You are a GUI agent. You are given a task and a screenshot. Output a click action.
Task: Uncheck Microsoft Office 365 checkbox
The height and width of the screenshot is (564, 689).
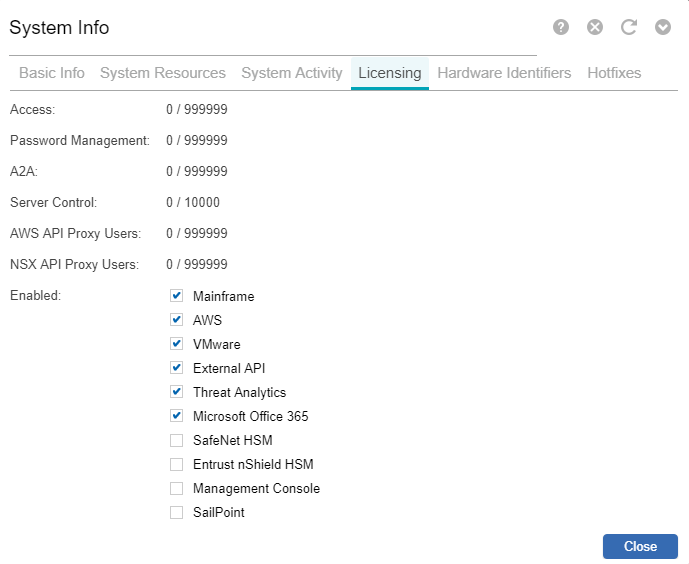[x=177, y=416]
